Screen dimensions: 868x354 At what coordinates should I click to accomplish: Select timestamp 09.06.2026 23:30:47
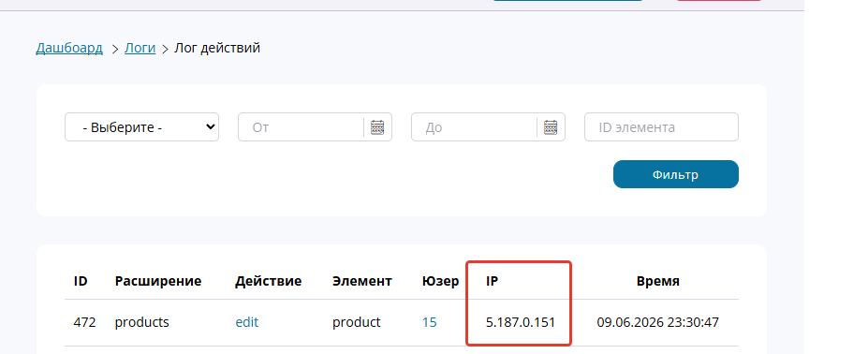point(657,322)
